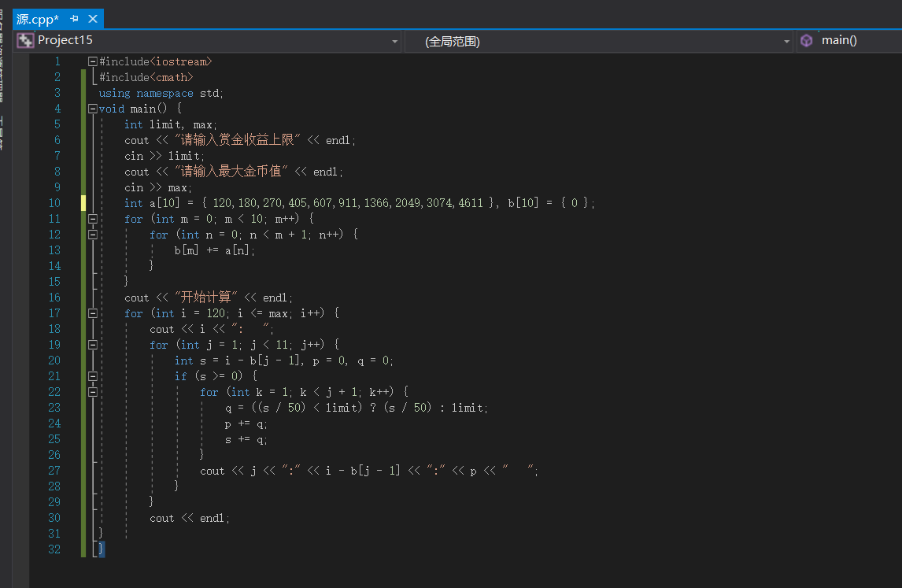The image size is (902, 588).
Task: Click line number 10 in the gutter
Action: click(54, 203)
